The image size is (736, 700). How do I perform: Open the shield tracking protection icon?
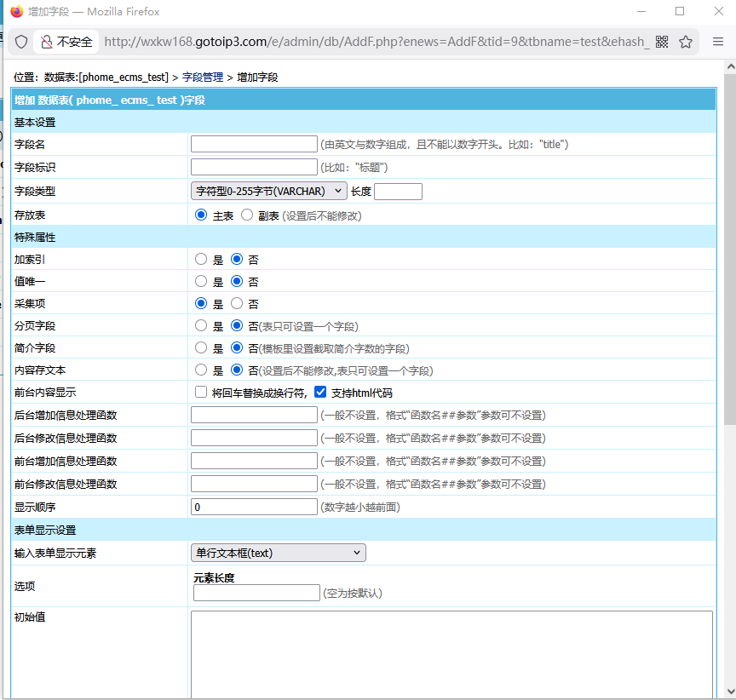21,42
